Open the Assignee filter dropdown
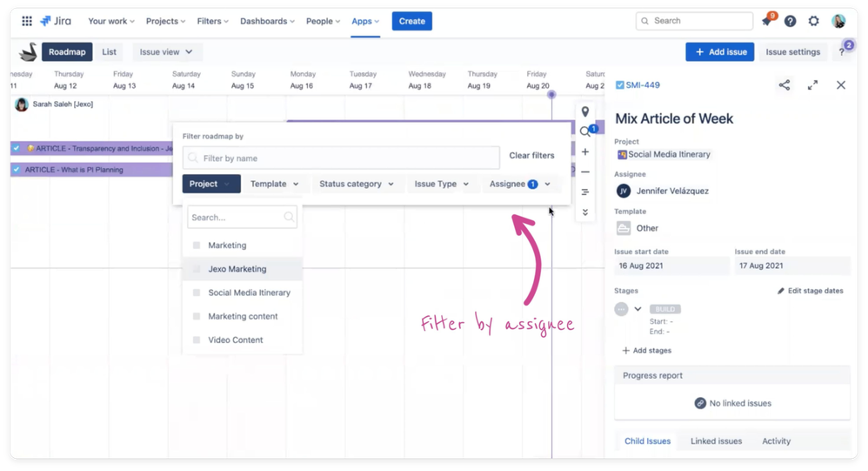 pyautogui.click(x=520, y=184)
